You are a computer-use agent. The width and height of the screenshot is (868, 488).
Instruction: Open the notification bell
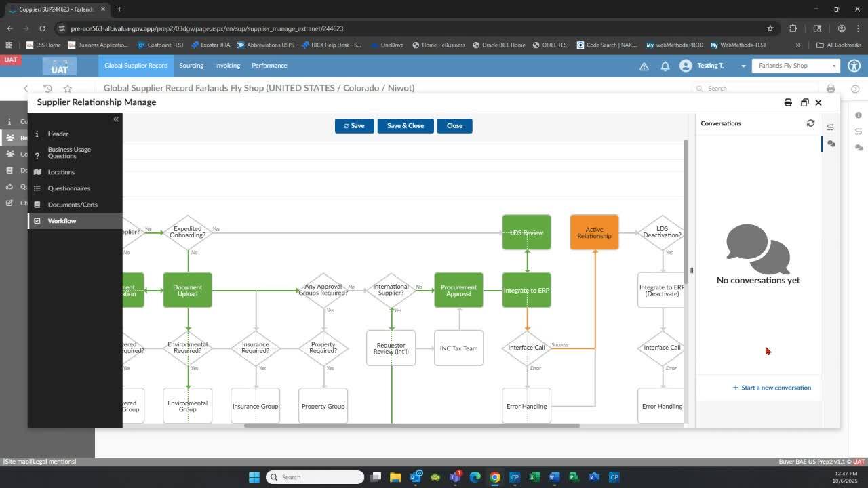(665, 66)
